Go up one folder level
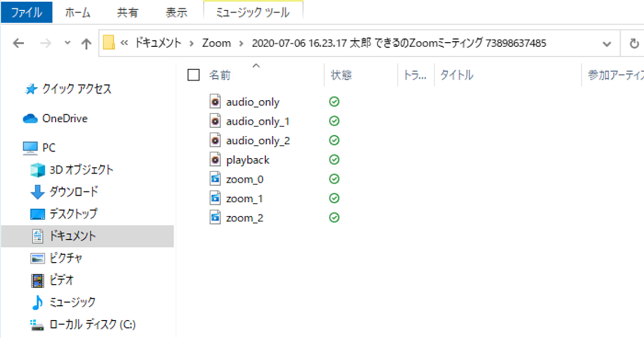 pyautogui.click(x=86, y=43)
